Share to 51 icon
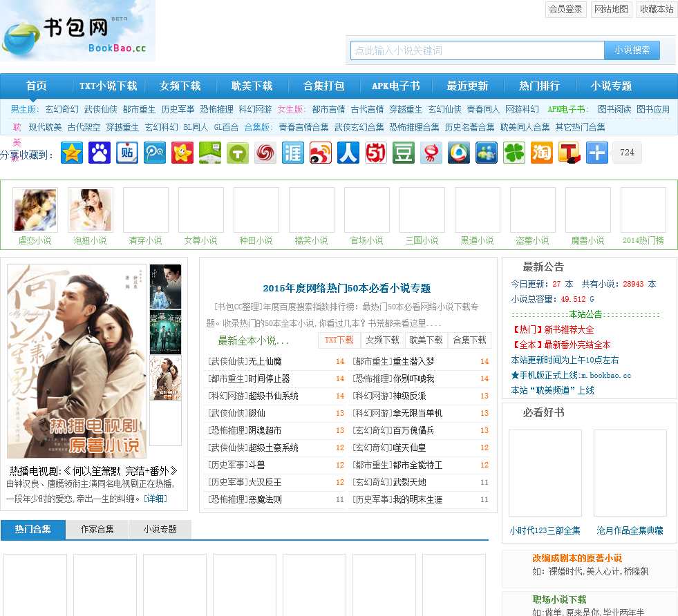The image size is (678, 616). 376,153
